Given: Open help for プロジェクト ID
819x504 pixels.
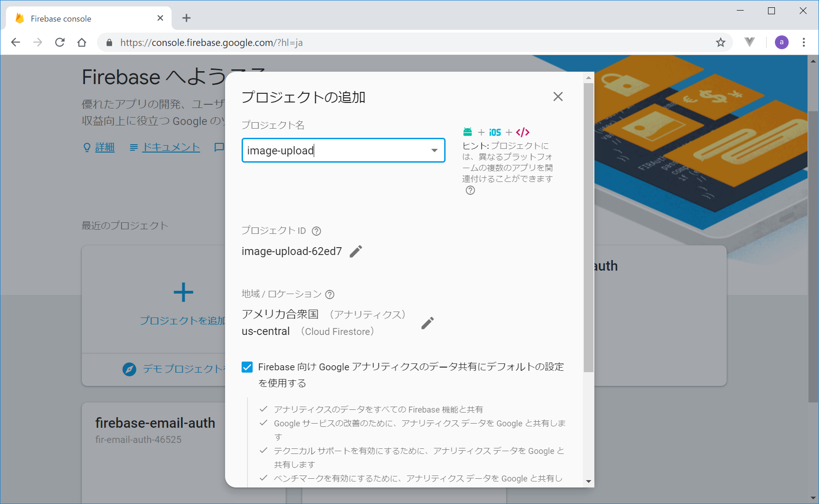Looking at the screenshot, I should tap(316, 231).
